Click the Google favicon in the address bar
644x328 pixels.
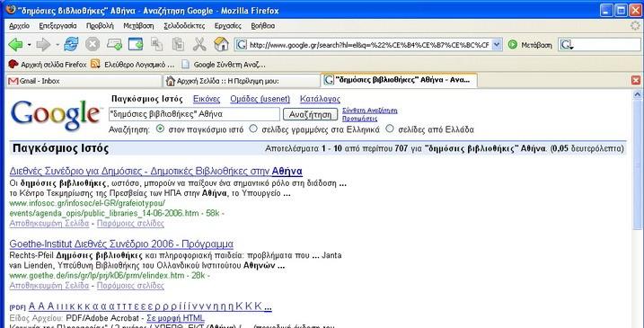click(242, 44)
